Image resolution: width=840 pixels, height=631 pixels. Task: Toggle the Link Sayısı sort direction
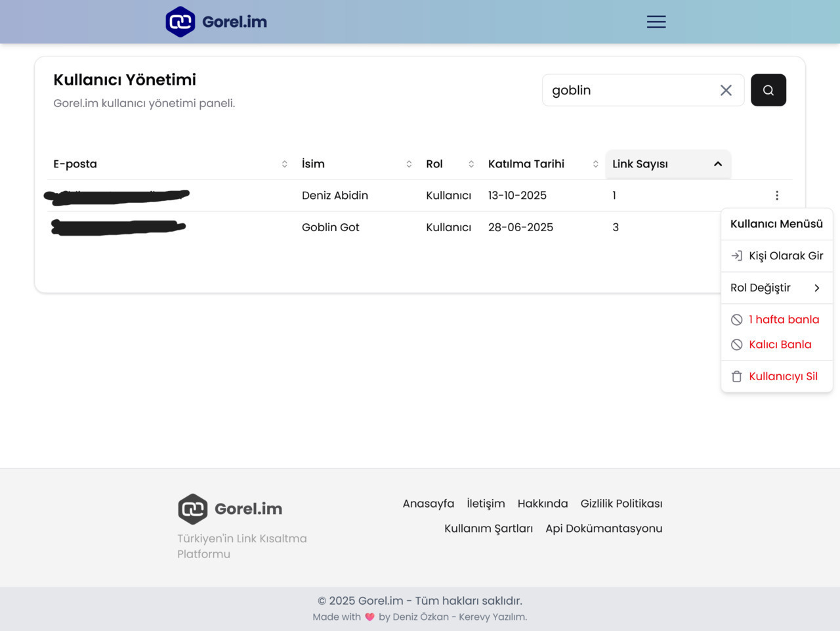pyautogui.click(x=717, y=163)
